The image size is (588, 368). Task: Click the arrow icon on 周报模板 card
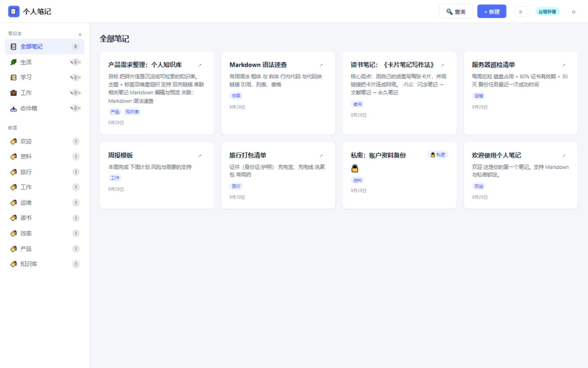(200, 156)
